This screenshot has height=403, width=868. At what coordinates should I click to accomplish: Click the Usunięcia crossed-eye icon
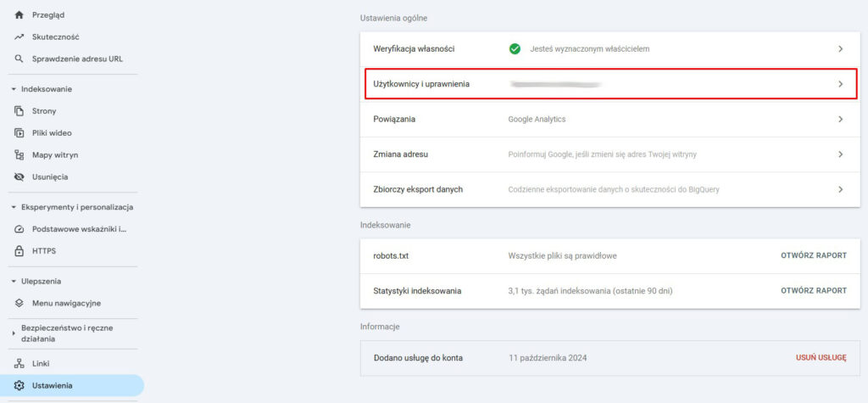[19, 177]
